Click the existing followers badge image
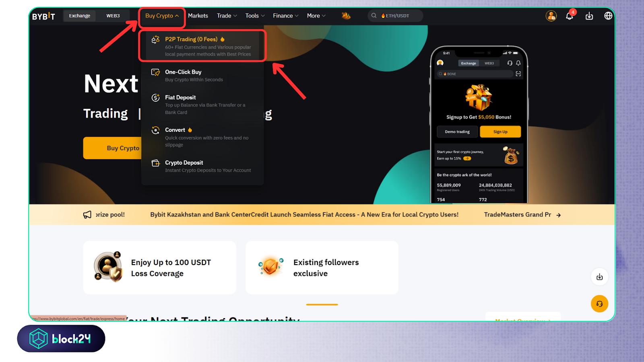The height and width of the screenshot is (362, 644). click(271, 267)
